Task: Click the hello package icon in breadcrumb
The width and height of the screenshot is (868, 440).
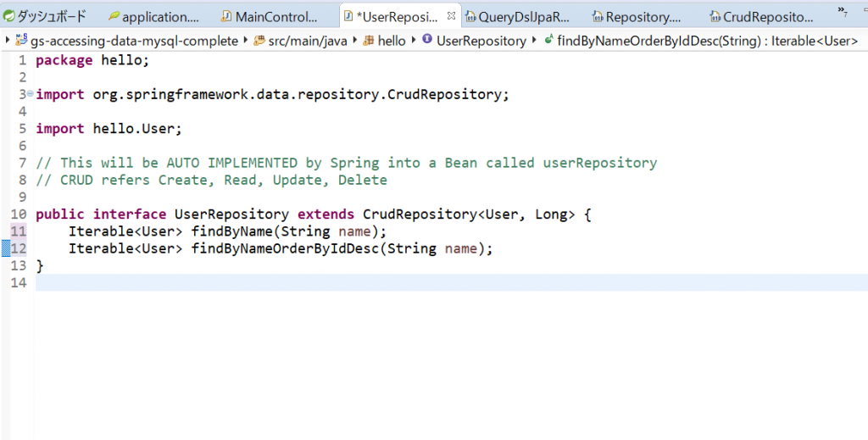Action: click(369, 41)
